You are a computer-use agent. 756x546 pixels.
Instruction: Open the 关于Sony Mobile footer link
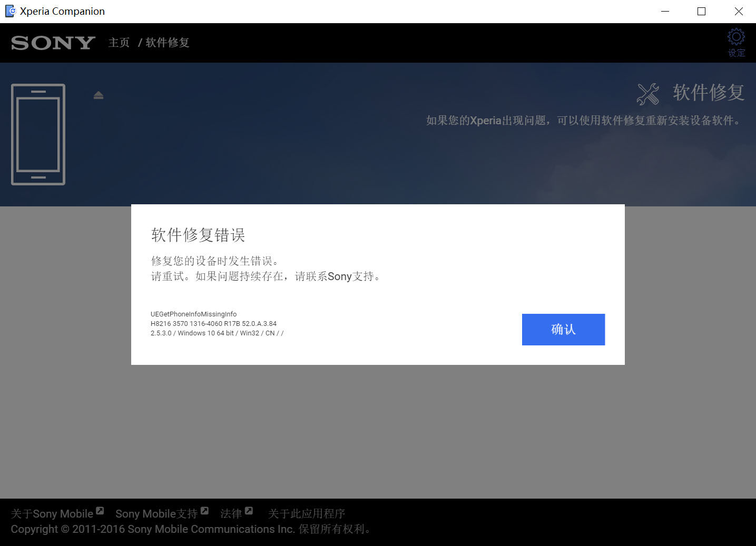click(52, 513)
